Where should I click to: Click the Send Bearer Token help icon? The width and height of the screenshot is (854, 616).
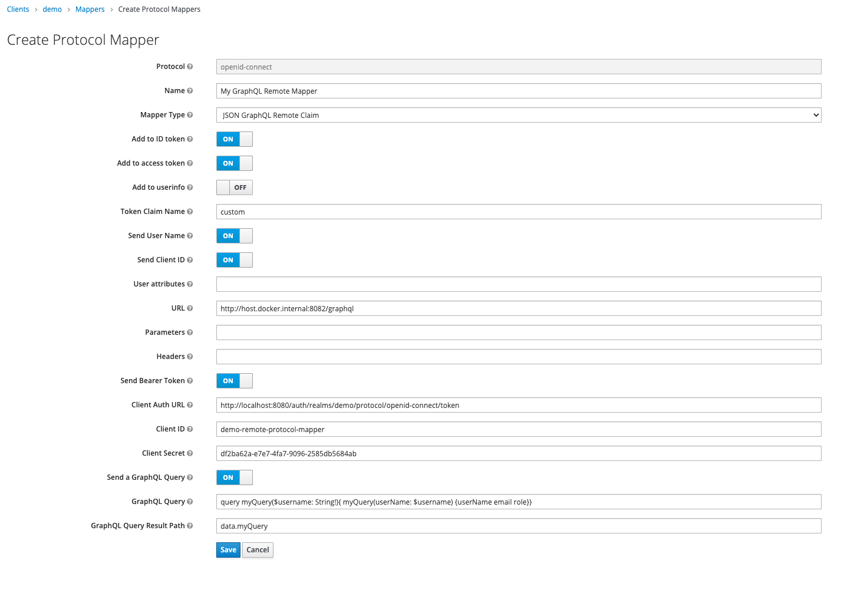pos(190,381)
